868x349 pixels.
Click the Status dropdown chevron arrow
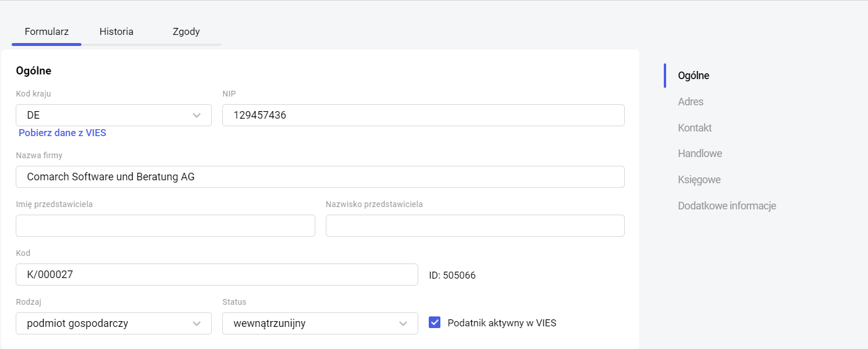(x=403, y=324)
